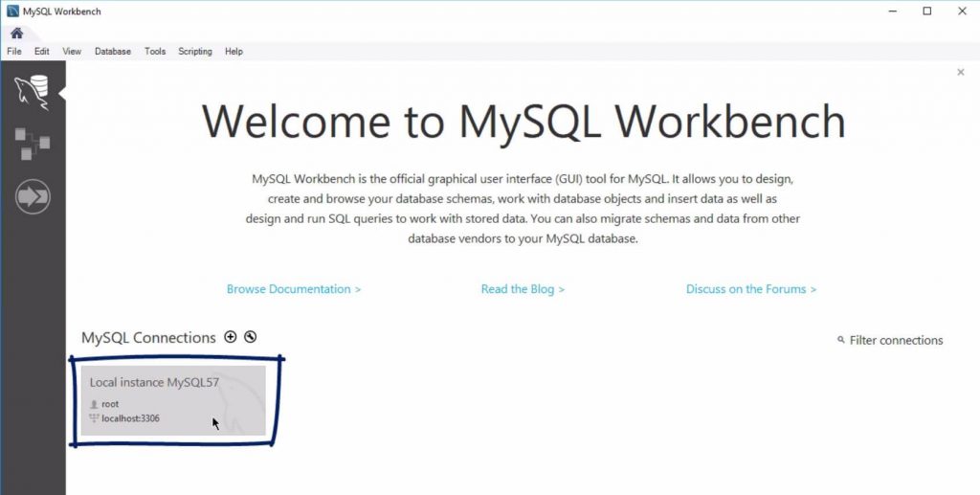The height and width of the screenshot is (495, 980).
Task: Add a new MySQL connection
Action: pyautogui.click(x=230, y=337)
